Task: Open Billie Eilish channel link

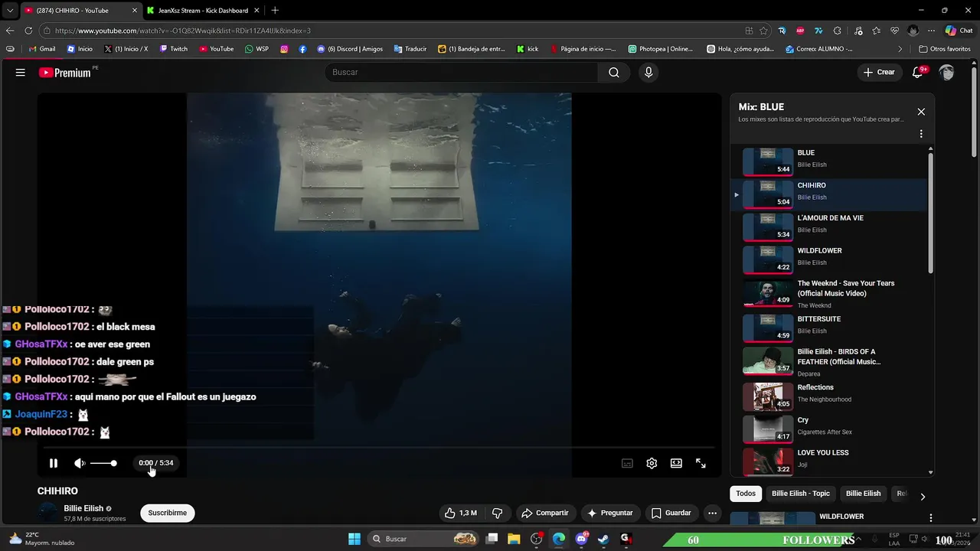Action: (x=83, y=508)
